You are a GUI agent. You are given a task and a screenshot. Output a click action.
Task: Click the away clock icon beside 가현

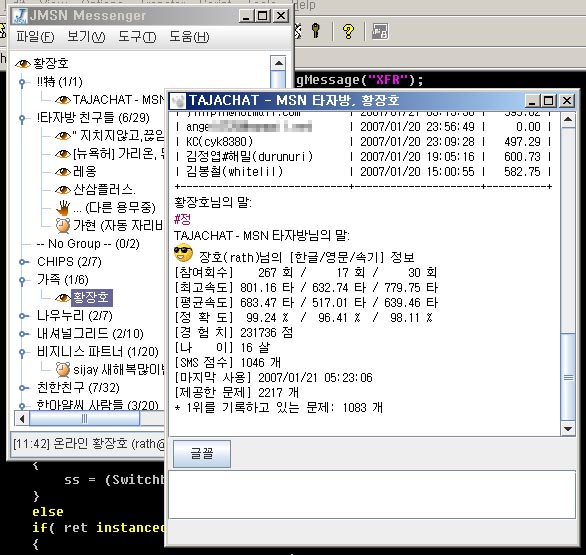(x=63, y=225)
